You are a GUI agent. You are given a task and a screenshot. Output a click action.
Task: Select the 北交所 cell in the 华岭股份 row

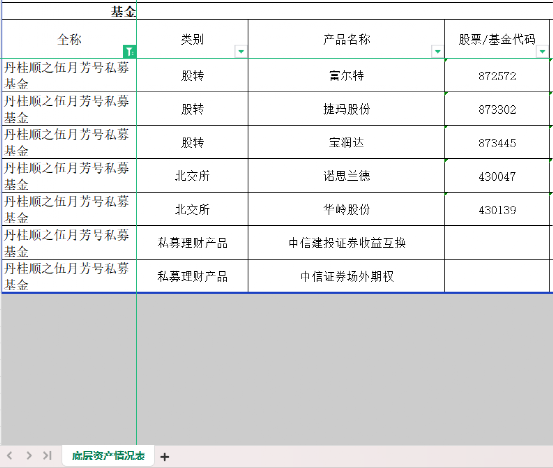[192, 209]
